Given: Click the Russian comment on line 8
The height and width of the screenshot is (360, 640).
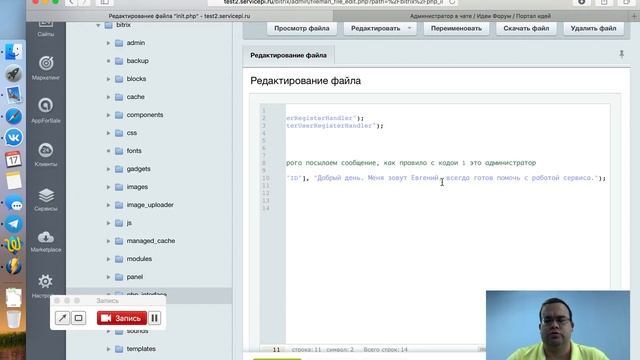Looking at the screenshot, I should pyautogui.click(x=411, y=163).
